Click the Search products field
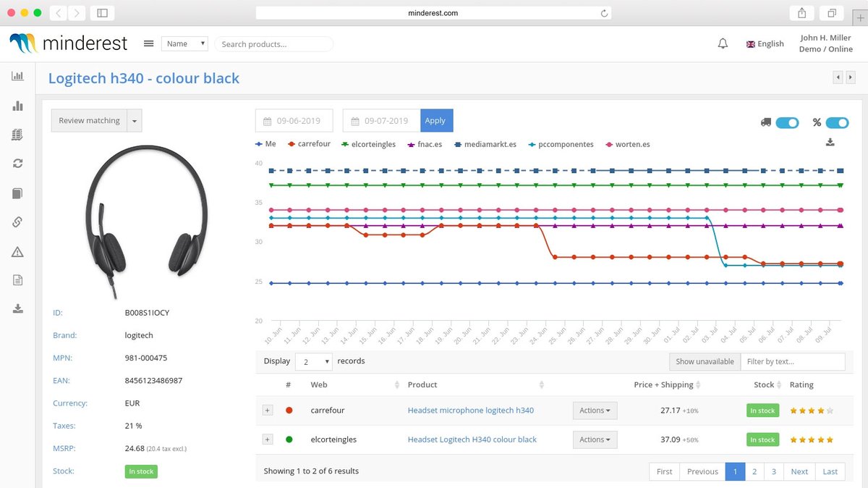Viewport: 868px width, 488px height. [x=273, y=44]
